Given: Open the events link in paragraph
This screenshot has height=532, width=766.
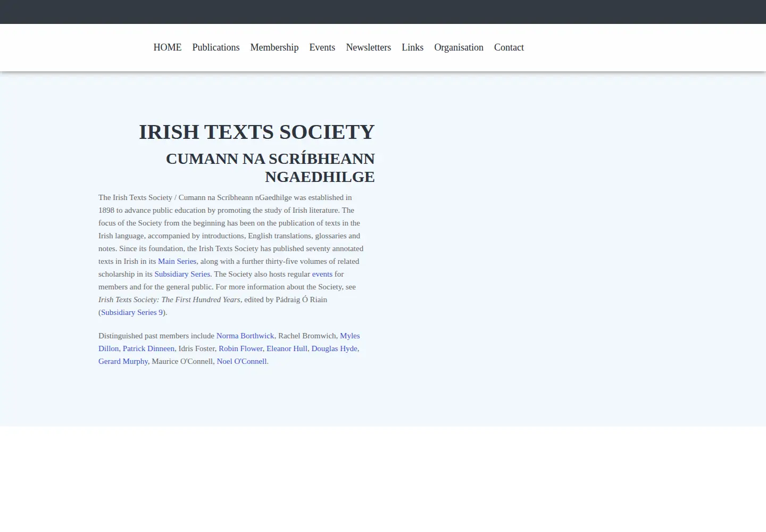Looking at the screenshot, I should click(322, 274).
